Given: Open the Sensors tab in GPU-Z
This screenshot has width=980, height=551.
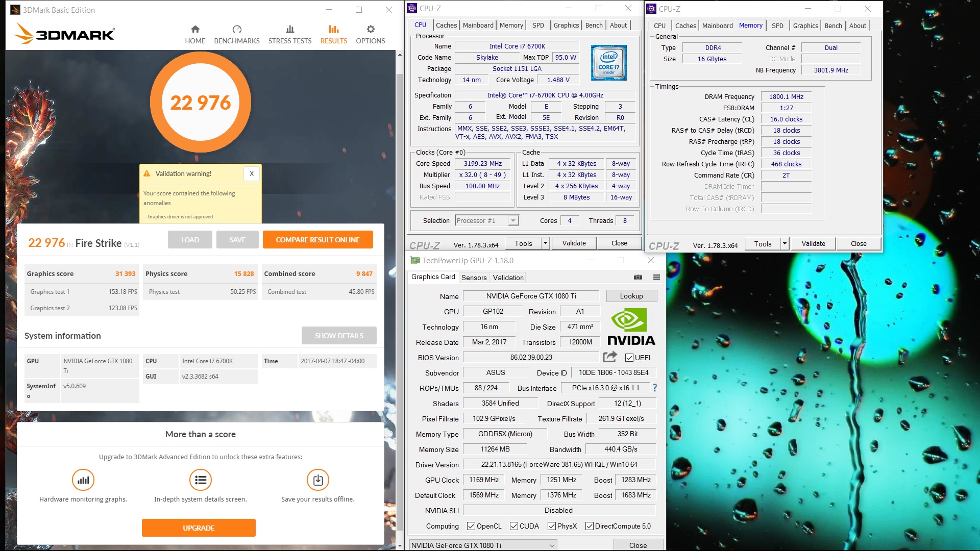Looking at the screenshot, I should (474, 278).
